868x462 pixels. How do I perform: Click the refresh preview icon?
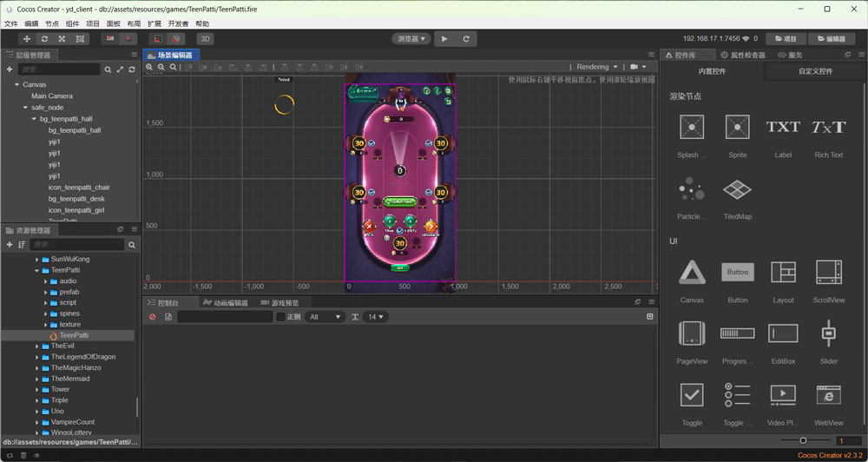[x=466, y=39]
